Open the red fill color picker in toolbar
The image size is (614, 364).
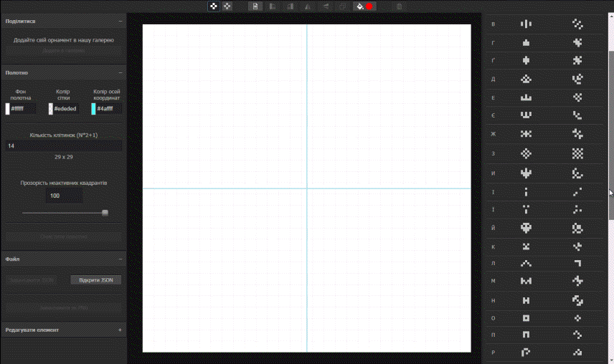369,6
